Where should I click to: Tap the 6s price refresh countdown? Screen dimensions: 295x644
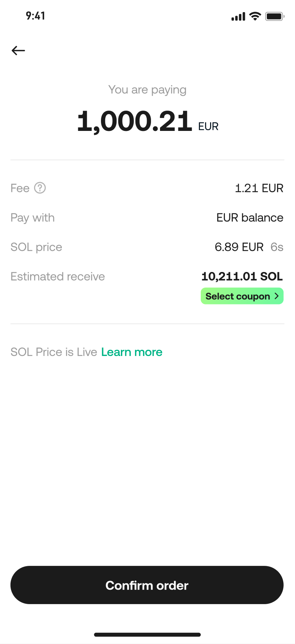277,247
